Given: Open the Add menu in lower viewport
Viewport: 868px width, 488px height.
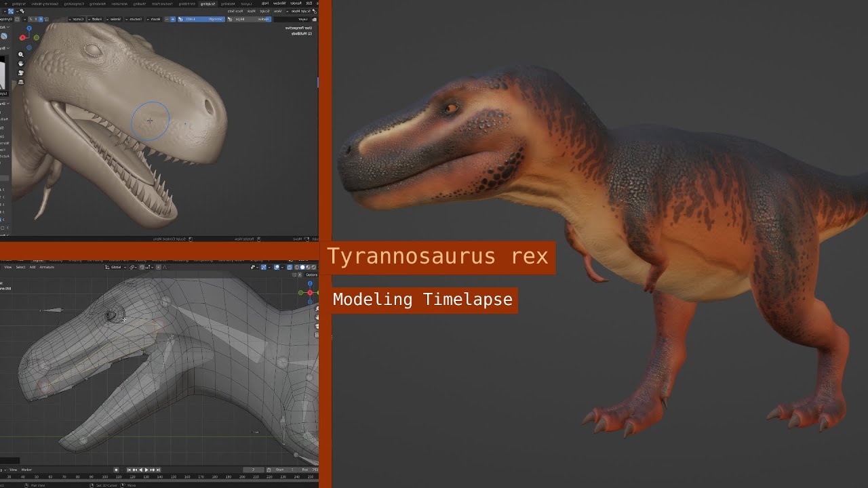Looking at the screenshot, I should 33,267.
